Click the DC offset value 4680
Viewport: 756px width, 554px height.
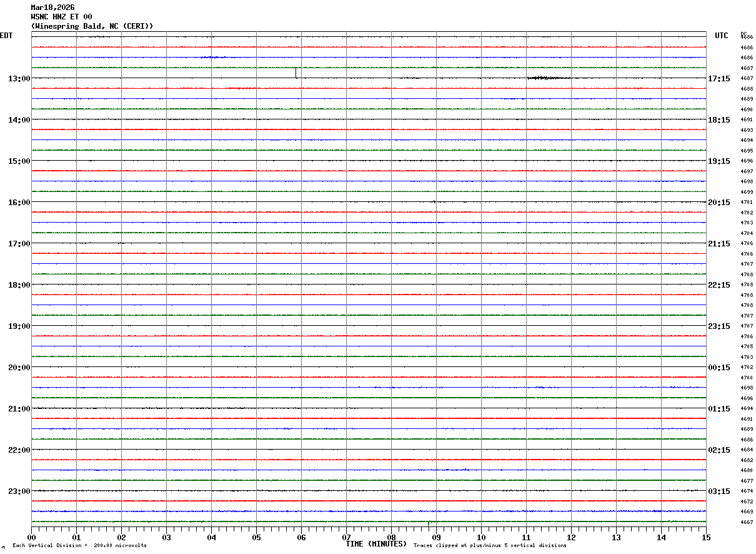click(x=746, y=470)
